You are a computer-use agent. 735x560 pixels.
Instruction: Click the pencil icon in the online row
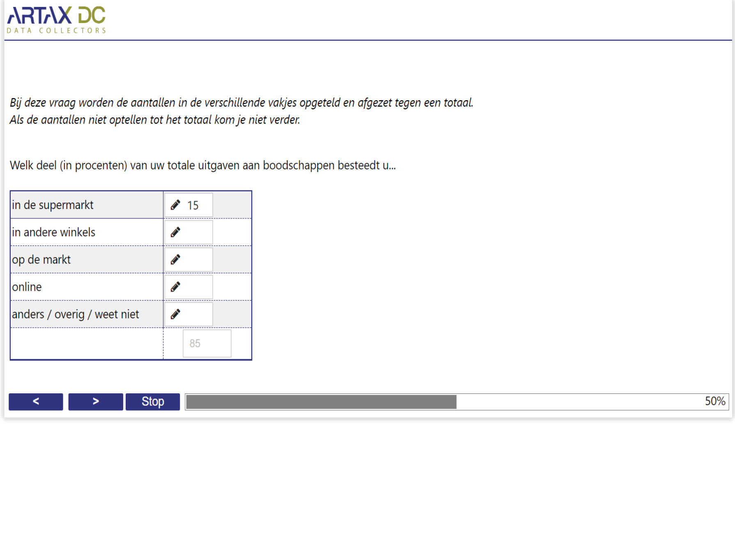(175, 287)
